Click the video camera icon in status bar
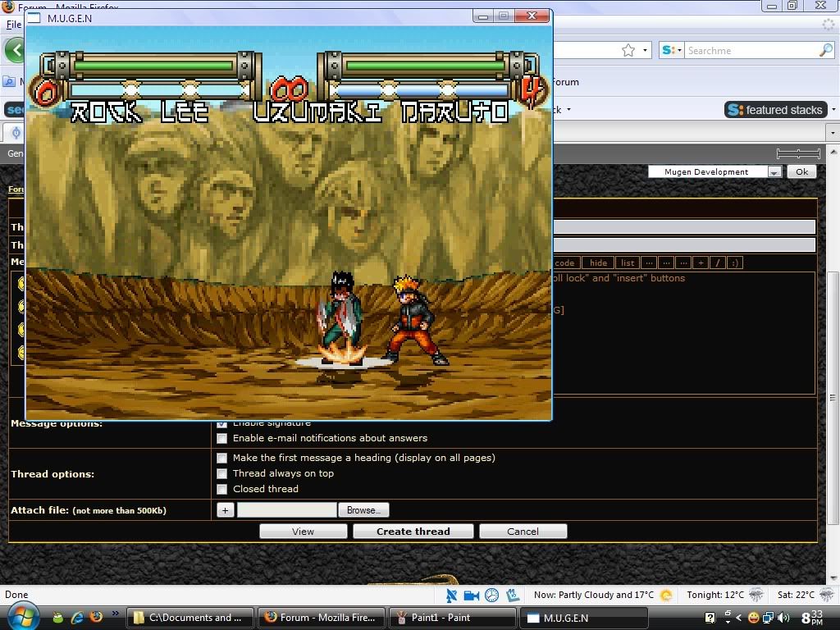The width and height of the screenshot is (840, 630). pyautogui.click(x=472, y=596)
